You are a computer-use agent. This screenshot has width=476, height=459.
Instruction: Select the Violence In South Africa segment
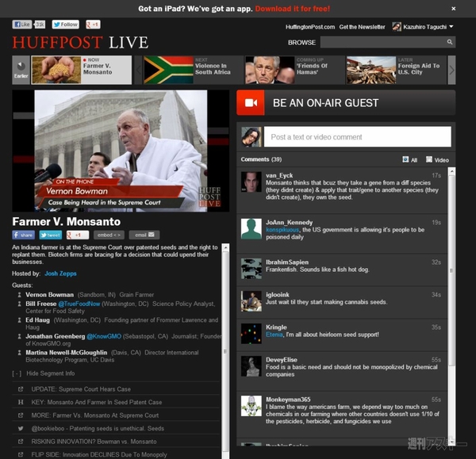coord(193,70)
